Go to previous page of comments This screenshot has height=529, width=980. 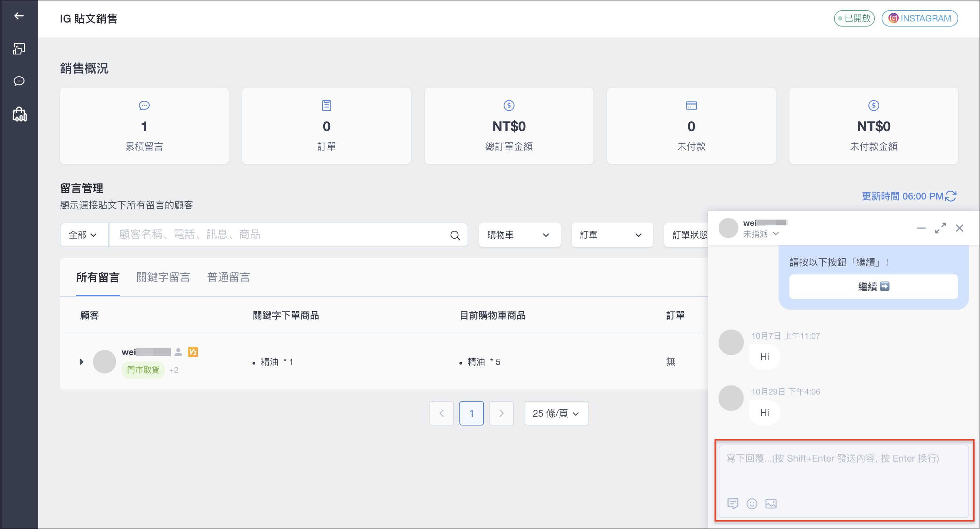click(441, 413)
